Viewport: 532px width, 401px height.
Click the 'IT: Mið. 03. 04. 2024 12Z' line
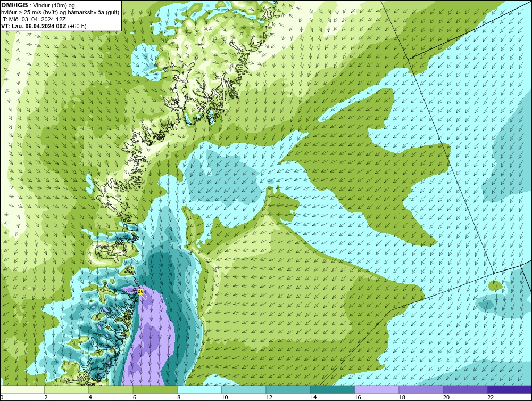coord(33,19)
